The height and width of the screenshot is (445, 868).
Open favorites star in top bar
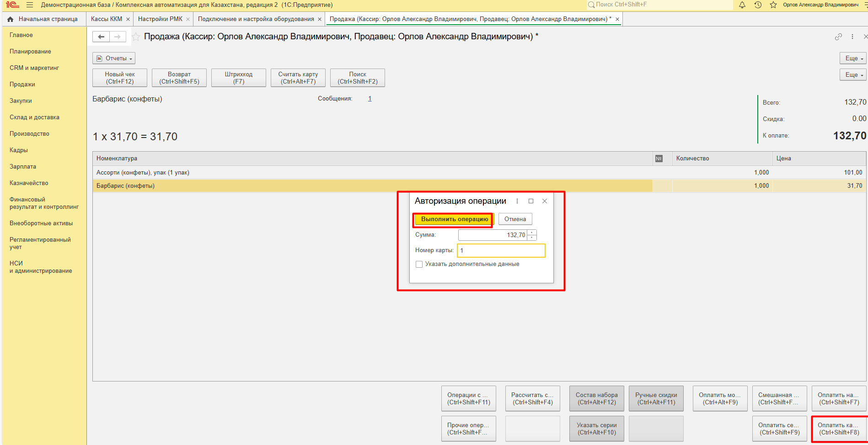point(773,5)
